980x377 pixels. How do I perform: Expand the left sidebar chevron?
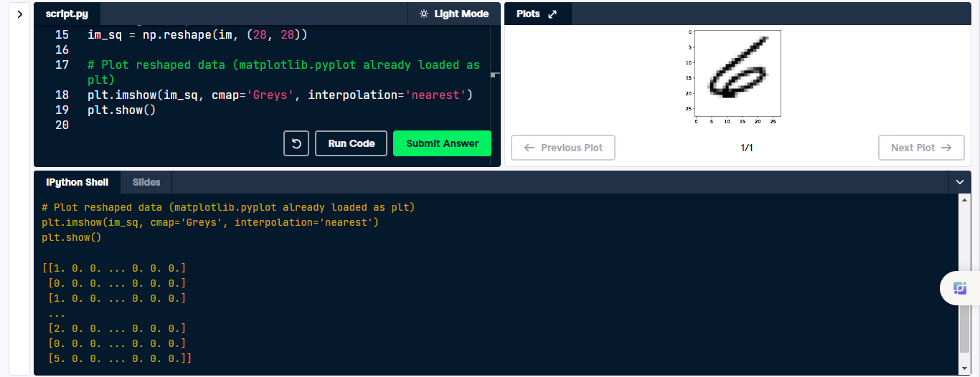click(20, 14)
